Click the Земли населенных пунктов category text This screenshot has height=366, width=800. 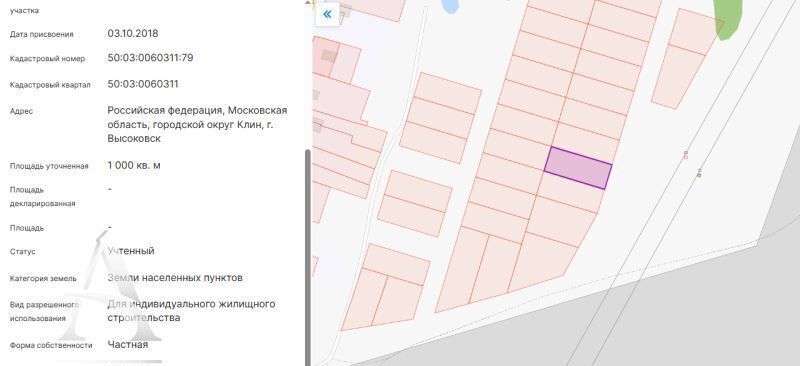(174, 278)
